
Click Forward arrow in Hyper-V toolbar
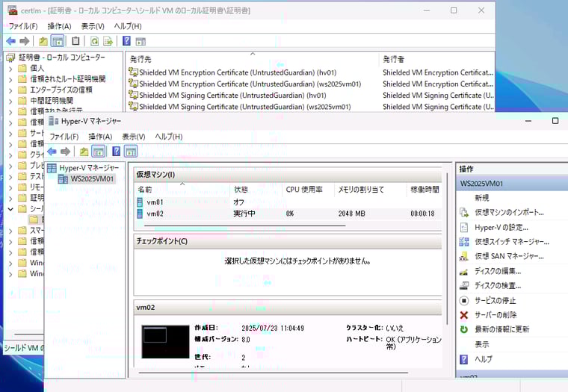[65, 152]
